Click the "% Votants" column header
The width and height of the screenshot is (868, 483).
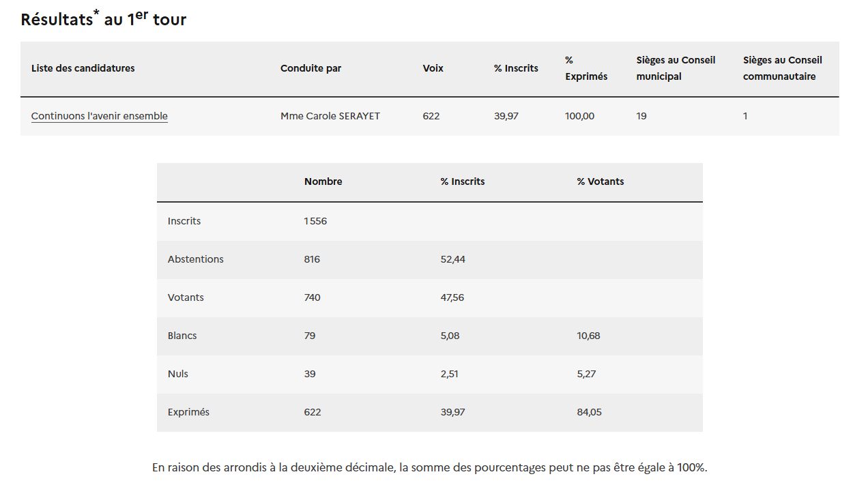(x=600, y=181)
